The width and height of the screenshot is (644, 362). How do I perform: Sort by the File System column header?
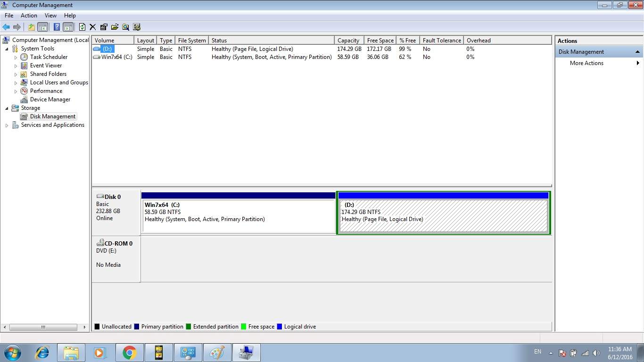tap(192, 41)
